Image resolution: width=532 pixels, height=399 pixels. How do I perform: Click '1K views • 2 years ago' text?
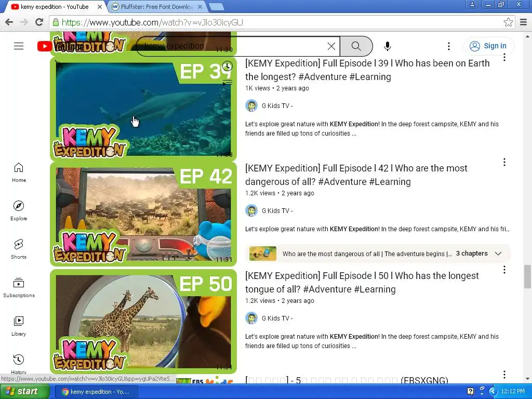277,88
